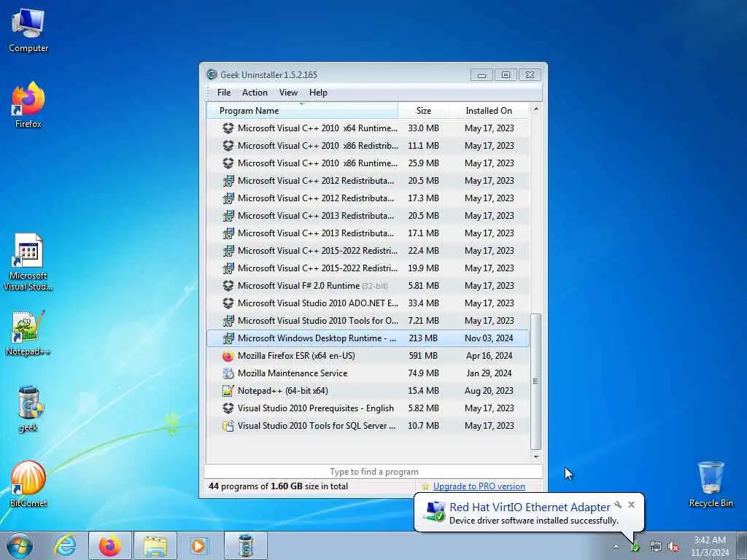Viewport: 747px width, 560px height.
Task: Launch Internet Explorer from the taskbar
Action: (65, 545)
